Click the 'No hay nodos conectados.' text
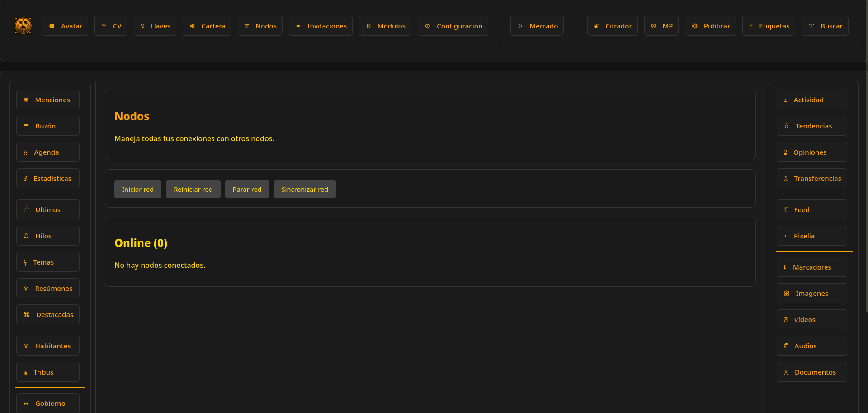Screen dimensions: 868x413 click(x=160, y=265)
